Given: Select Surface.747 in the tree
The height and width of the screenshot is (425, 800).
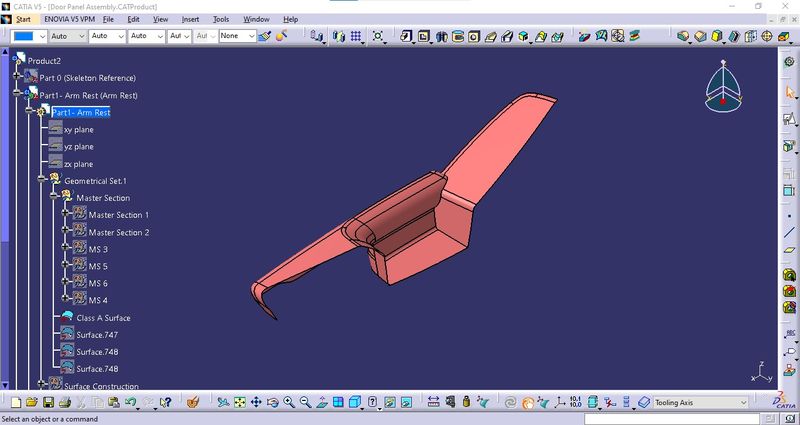Looking at the screenshot, I should coord(97,335).
